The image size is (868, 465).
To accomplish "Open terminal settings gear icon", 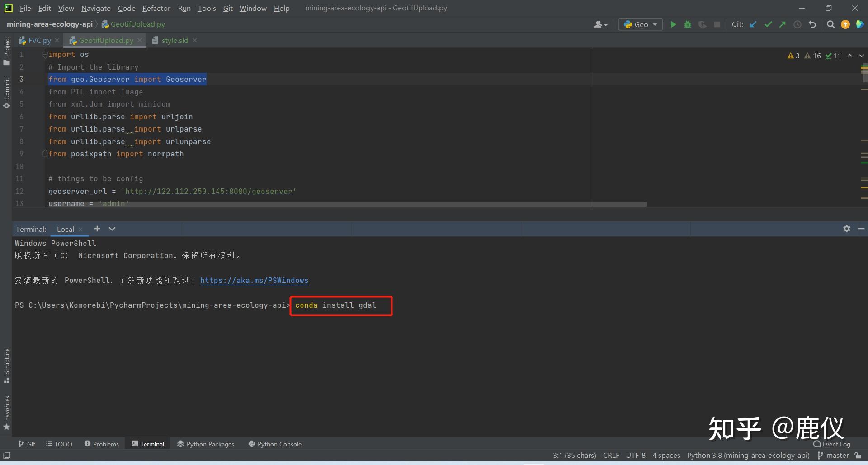I will coord(847,229).
